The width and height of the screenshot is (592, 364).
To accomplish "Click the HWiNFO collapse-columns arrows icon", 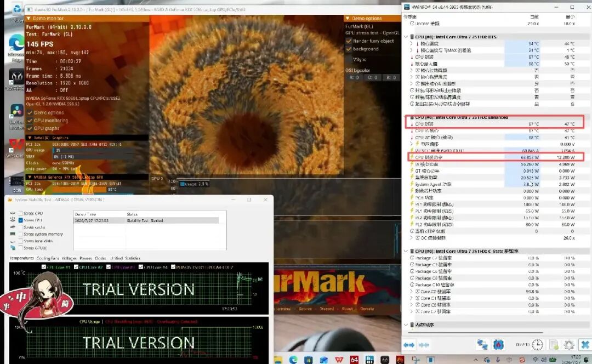I will coord(424,345).
